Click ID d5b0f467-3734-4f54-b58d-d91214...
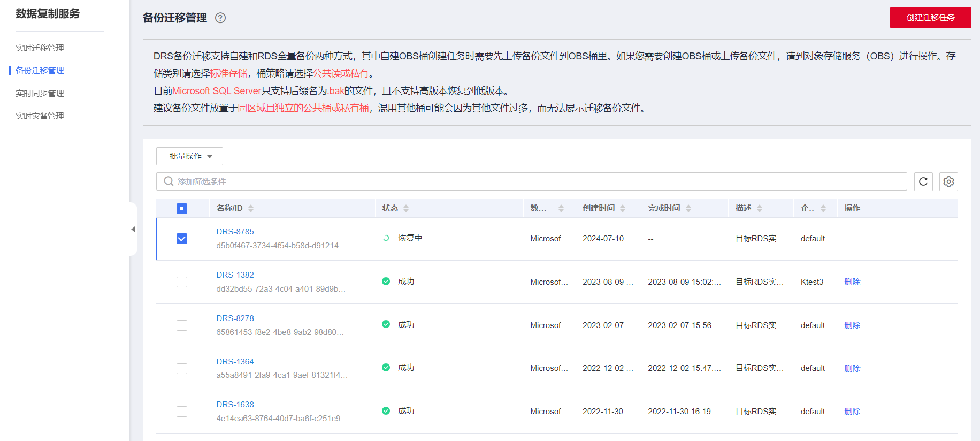Viewport: 980px width, 441px height. tap(281, 246)
